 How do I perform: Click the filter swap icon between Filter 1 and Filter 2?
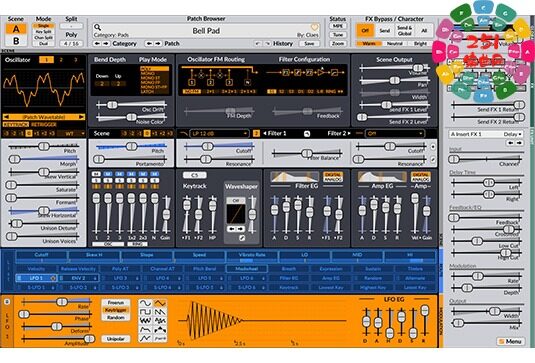click(x=307, y=134)
